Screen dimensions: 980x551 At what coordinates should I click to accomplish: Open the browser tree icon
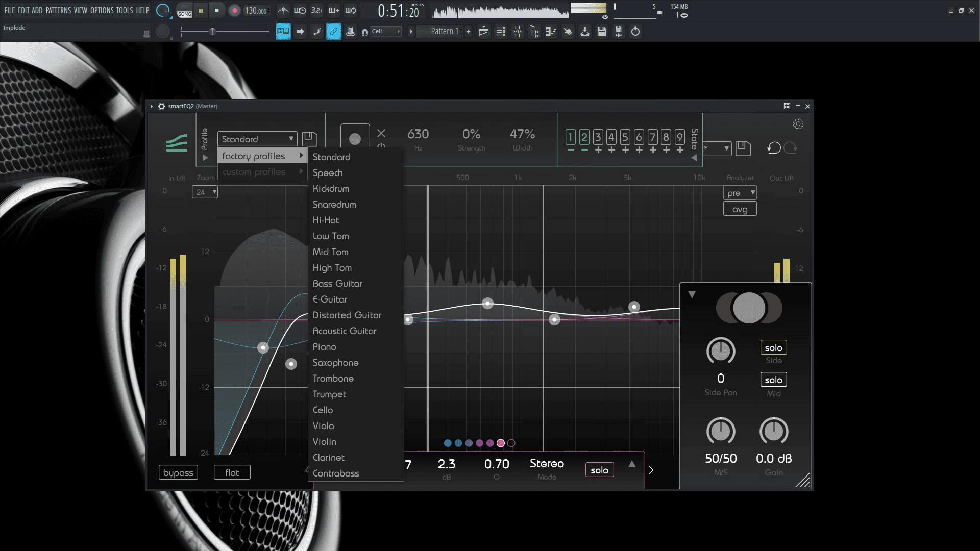click(534, 32)
